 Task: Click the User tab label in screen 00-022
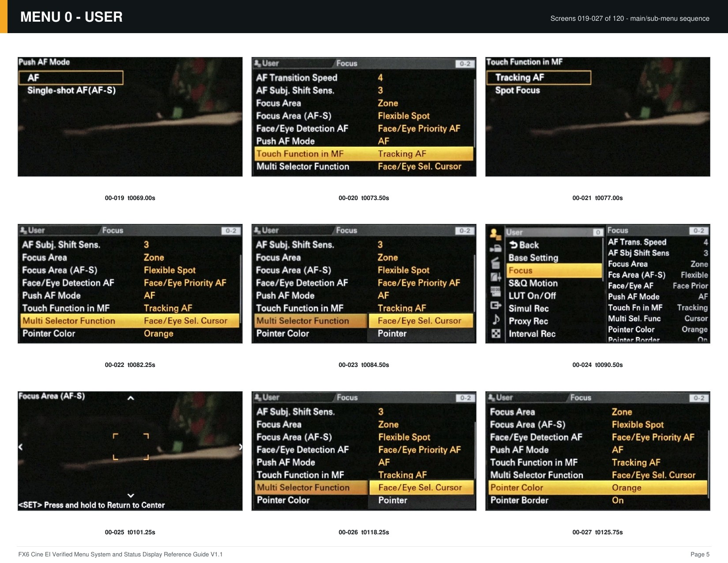click(37, 230)
